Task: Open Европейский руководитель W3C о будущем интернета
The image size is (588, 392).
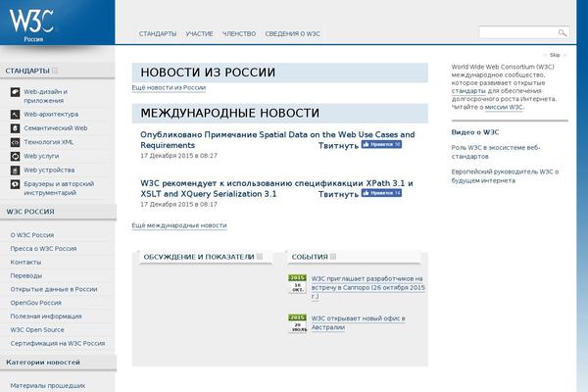Action: pos(505,176)
